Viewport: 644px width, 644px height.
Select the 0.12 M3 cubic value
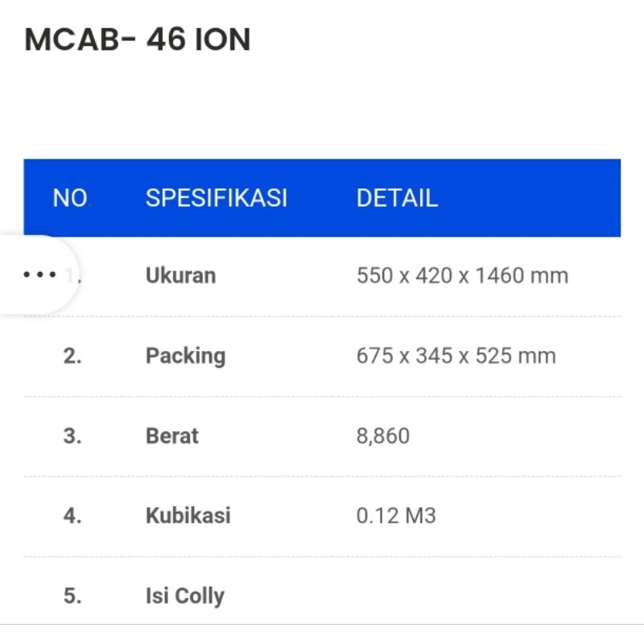[396, 516]
